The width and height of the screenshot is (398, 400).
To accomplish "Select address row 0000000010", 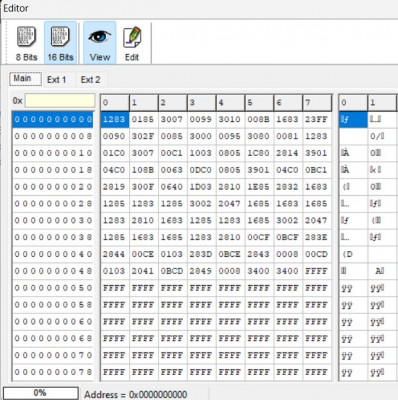I will point(53,153).
